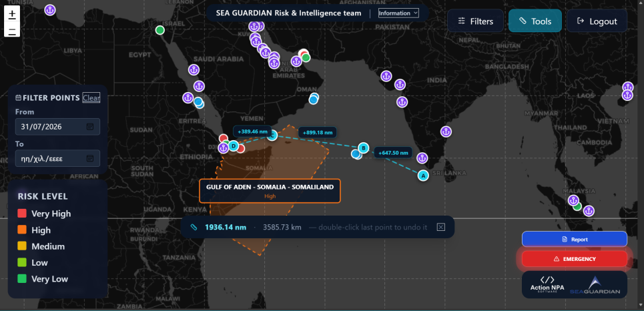Click the anchor icon beside marker D
The image size is (644, 311).
pos(224,148)
